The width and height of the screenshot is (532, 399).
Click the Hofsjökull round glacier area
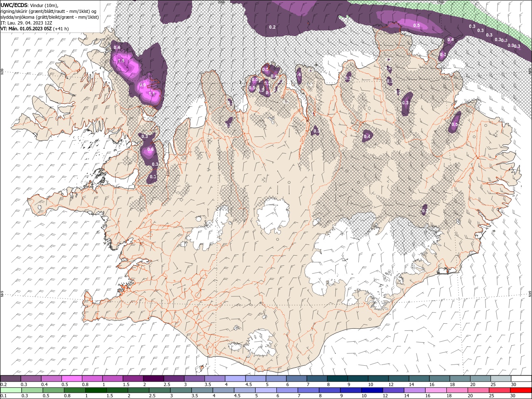[273, 216]
